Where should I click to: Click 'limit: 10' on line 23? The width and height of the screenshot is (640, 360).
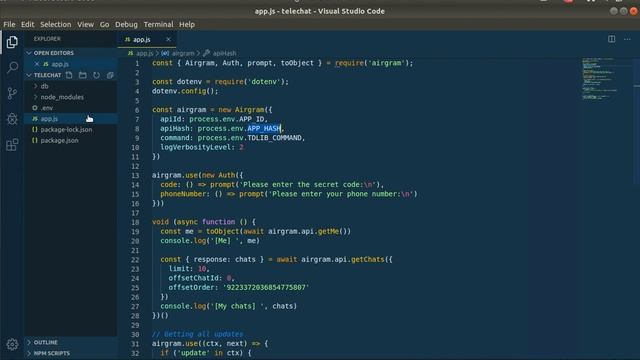coord(188,269)
